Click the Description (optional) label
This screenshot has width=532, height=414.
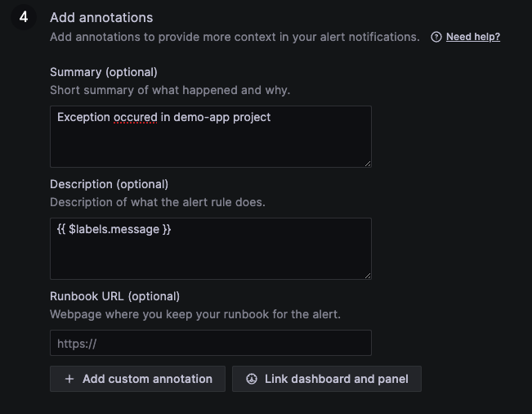109,184
